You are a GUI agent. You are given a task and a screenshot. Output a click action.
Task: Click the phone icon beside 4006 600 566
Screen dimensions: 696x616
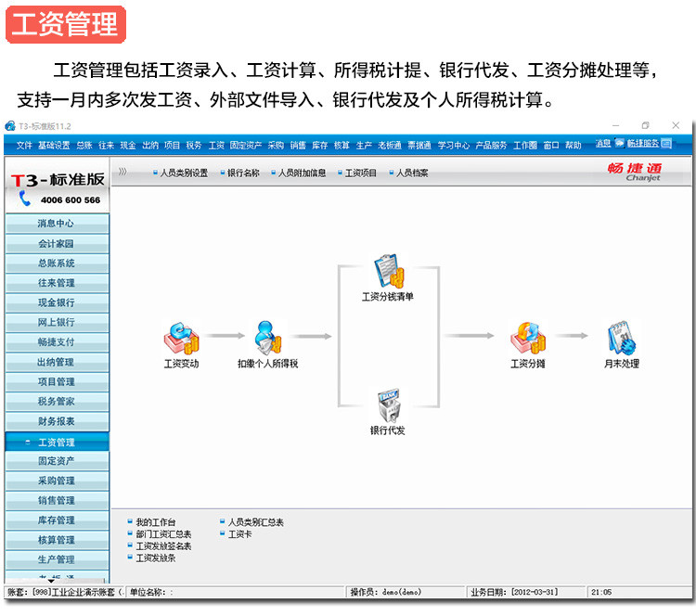25,199
